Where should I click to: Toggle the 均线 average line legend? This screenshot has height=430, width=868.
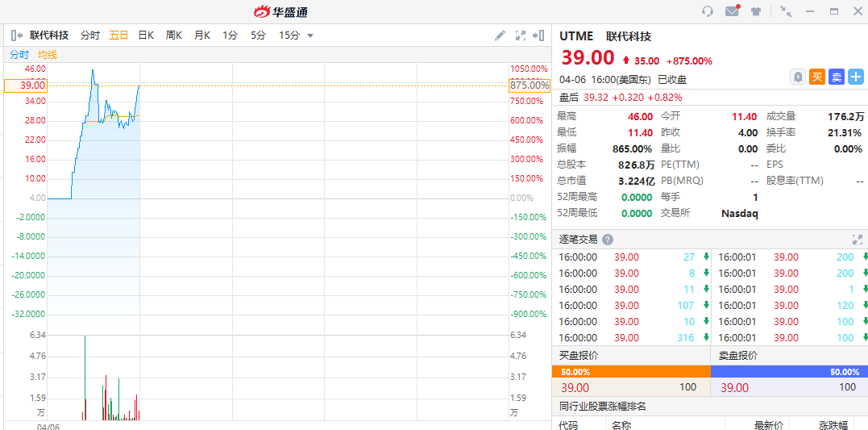(x=48, y=55)
